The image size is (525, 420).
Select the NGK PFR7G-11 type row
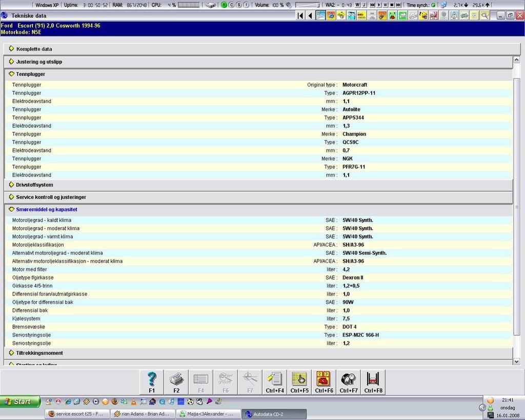[x=258, y=167]
